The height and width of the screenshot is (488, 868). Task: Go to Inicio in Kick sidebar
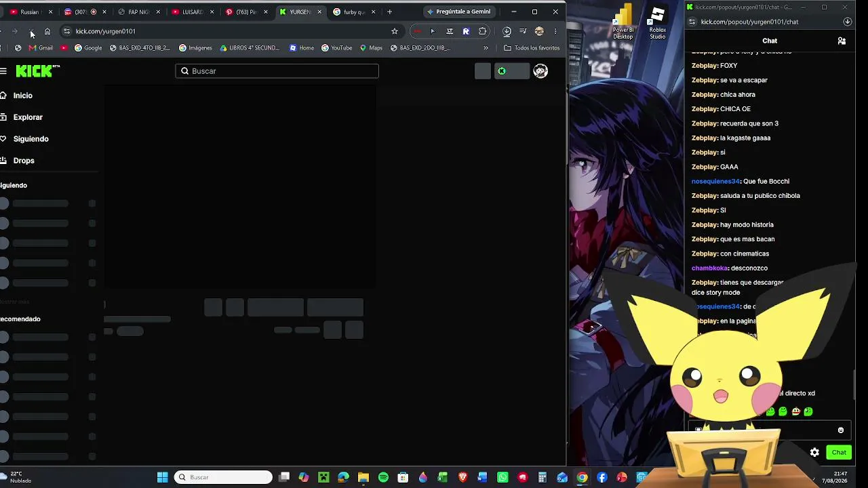click(x=22, y=96)
